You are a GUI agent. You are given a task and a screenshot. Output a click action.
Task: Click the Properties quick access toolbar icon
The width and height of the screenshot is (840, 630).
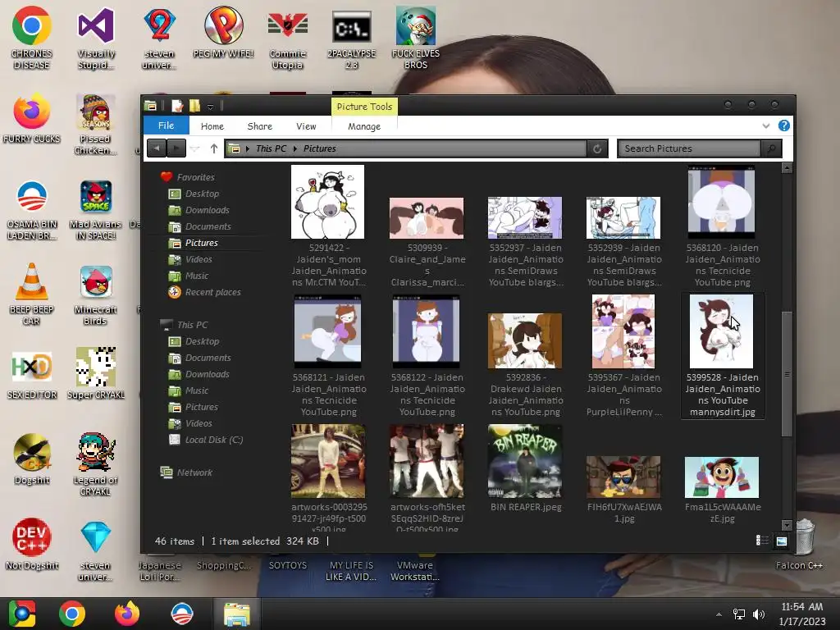click(x=177, y=106)
